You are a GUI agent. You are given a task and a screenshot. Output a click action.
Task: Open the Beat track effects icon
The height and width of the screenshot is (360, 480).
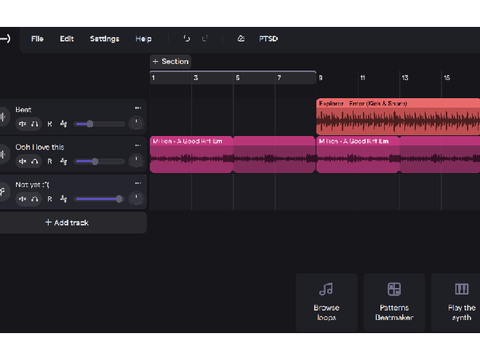click(x=63, y=124)
